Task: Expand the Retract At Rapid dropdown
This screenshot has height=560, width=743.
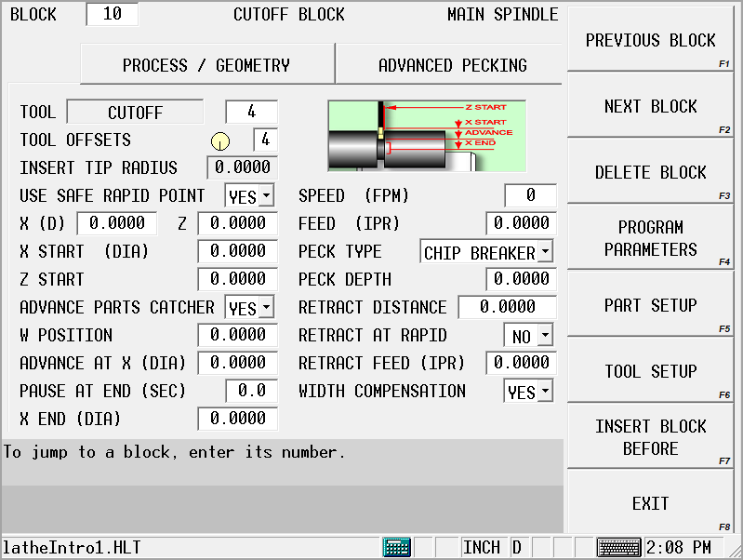Action: (546, 335)
